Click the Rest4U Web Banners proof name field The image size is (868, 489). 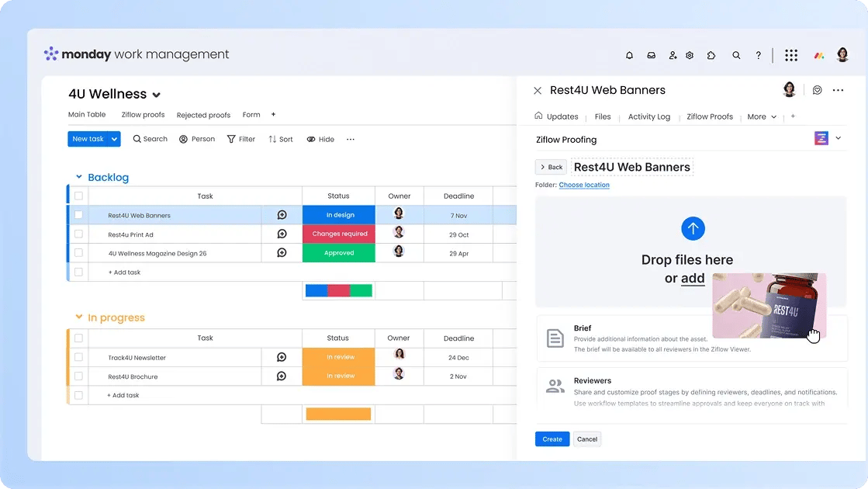click(x=631, y=167)
